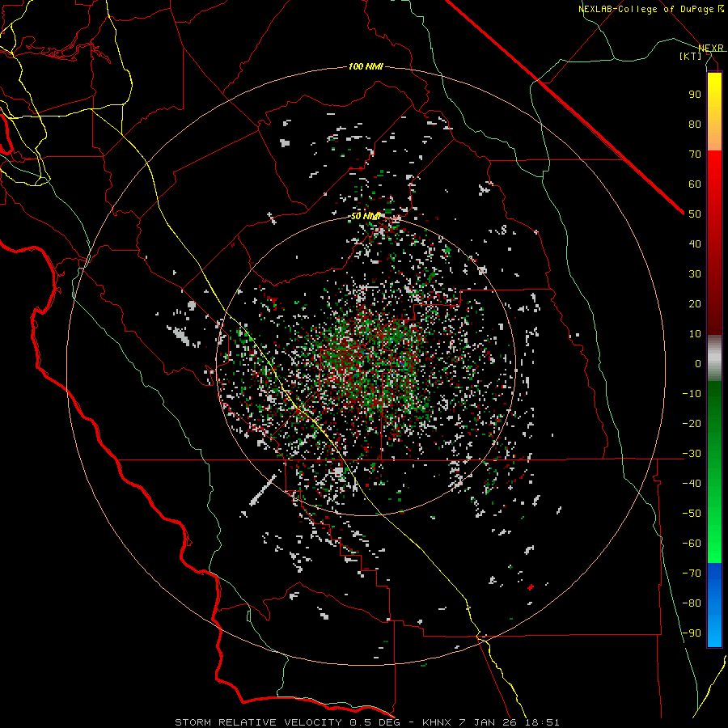Viewport: 728px width, 728px height.
Task: Select the 80 value on the velocity scale
Action: pyautogui.click(x=695, y=125)
